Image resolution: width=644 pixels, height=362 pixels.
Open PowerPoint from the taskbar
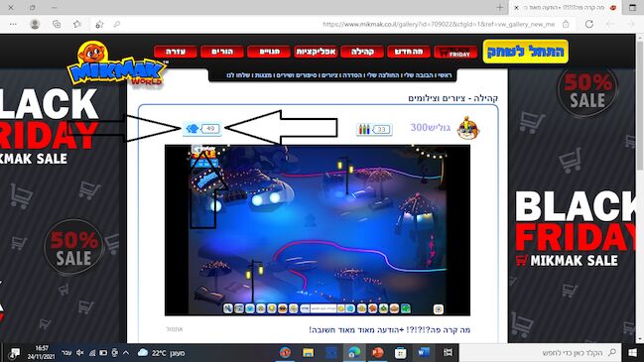pos(377,352)
